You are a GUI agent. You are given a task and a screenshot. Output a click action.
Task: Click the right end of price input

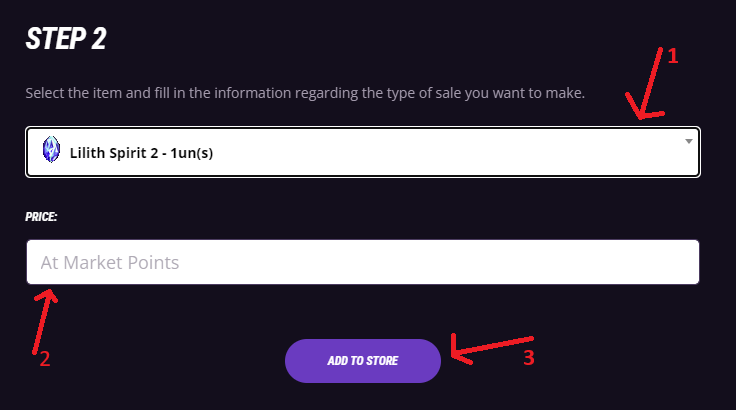[x=685, y=262]
